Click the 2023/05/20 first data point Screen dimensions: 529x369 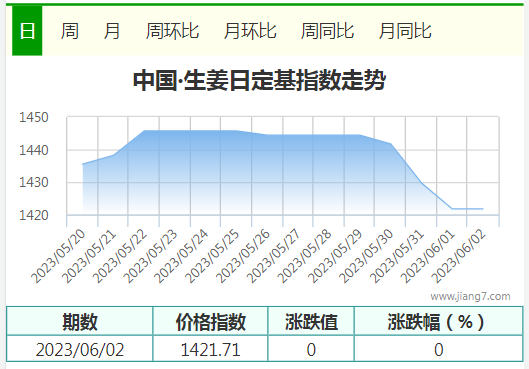pyautogui.click(x=83, y=164)
